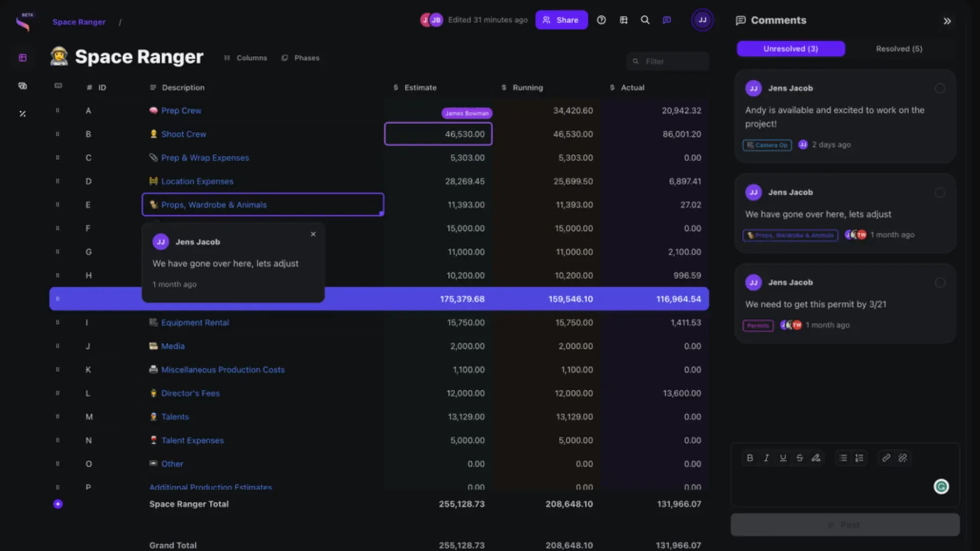Image resolution: width=980 pixels, height=551 pixels.
Task: Click the search magnifier icon in header
Action: 645,20
